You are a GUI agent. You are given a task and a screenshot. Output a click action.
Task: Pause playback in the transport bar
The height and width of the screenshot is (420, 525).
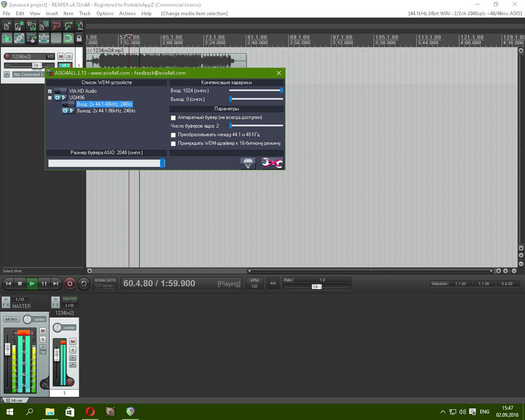click(x=44, y=283)
